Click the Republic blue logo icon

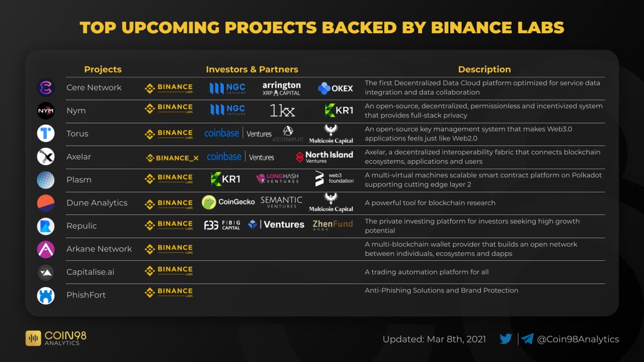46,226
